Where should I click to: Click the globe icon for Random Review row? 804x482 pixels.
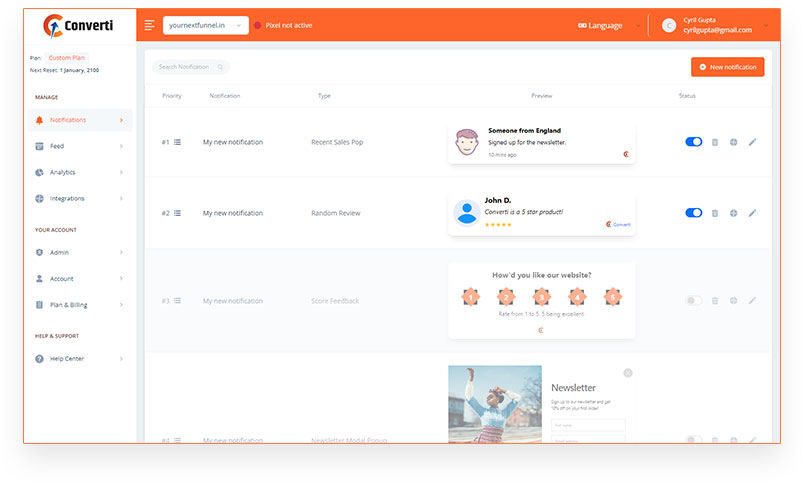734,213
